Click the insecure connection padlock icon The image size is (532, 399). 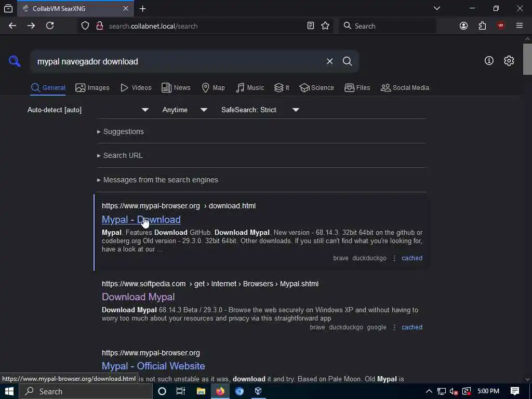[x=99, y=26]
